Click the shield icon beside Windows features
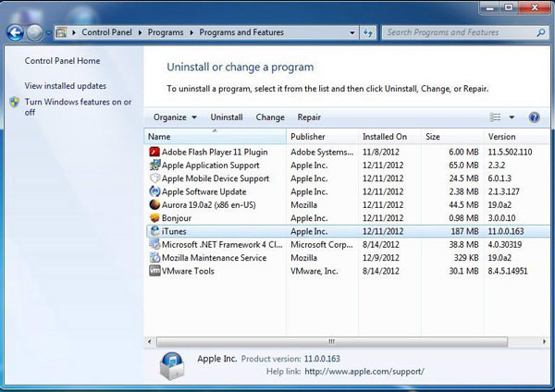Screen dimensions: 555x392 click(x=14, y=103)
